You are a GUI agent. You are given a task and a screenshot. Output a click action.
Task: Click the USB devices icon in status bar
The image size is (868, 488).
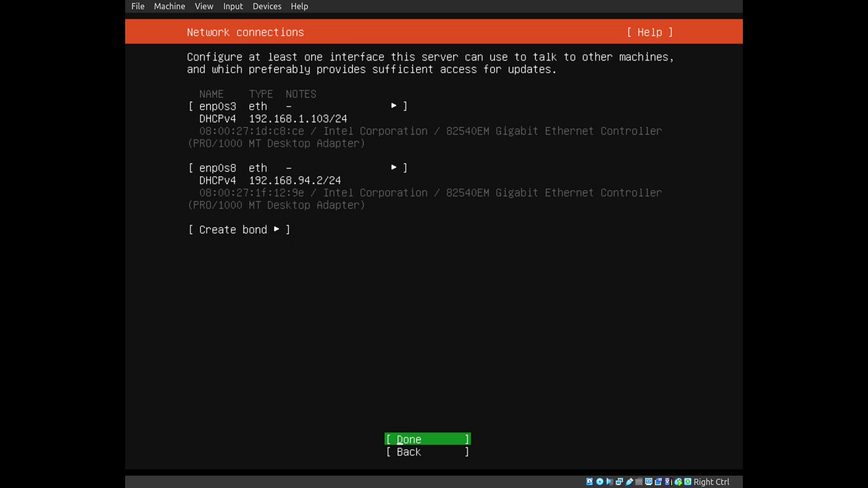[x=629, y=481]
